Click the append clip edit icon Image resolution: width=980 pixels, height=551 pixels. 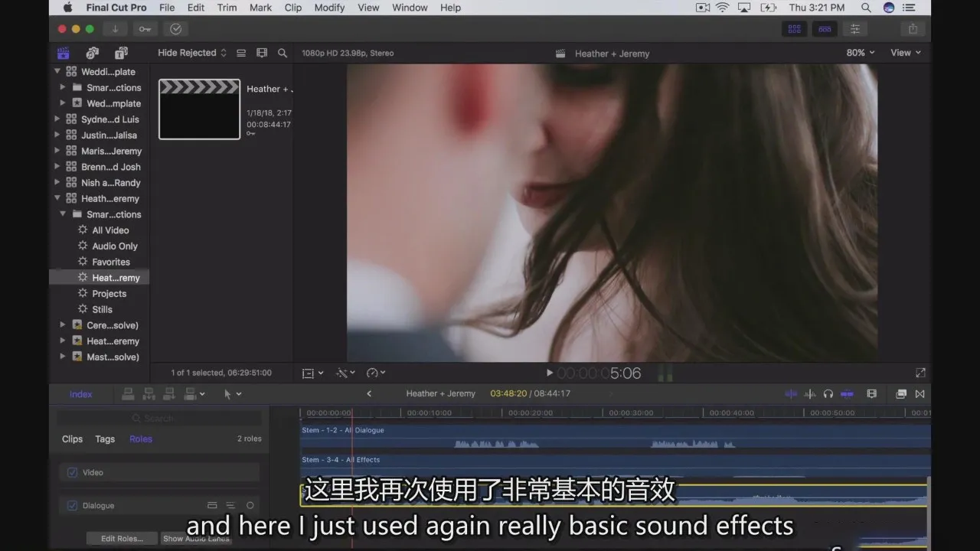coord(168,393)
